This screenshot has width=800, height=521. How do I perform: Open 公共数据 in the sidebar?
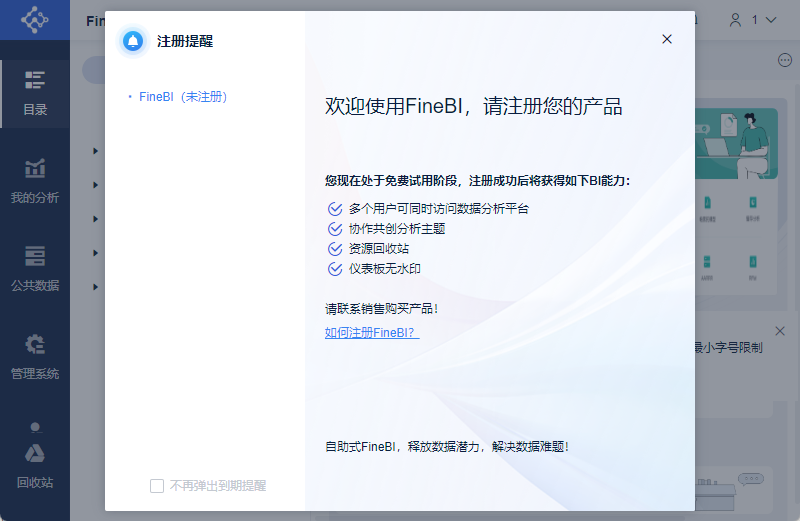35,269
